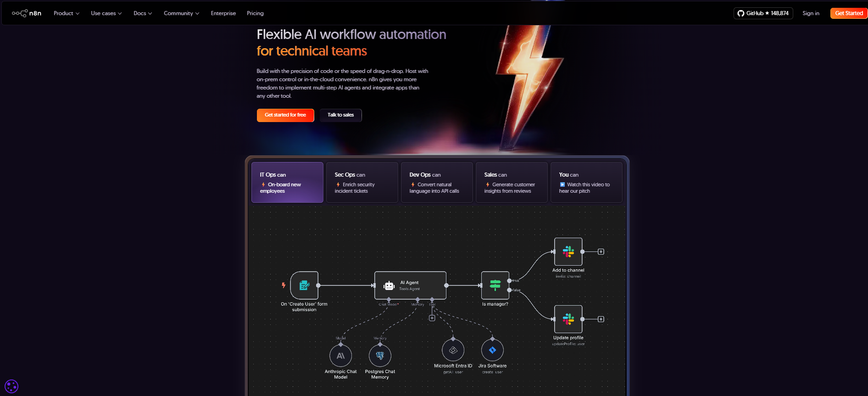This screenshot has width=868, height=396.
Task: Click the 'Talk to sales' button
Action: tap(340, 115)
